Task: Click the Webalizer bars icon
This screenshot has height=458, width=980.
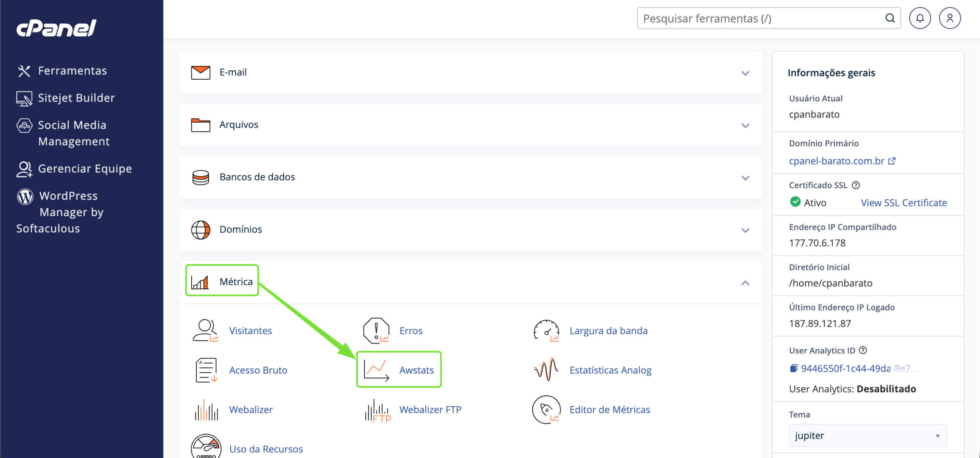Action: (x=206, y=410)
